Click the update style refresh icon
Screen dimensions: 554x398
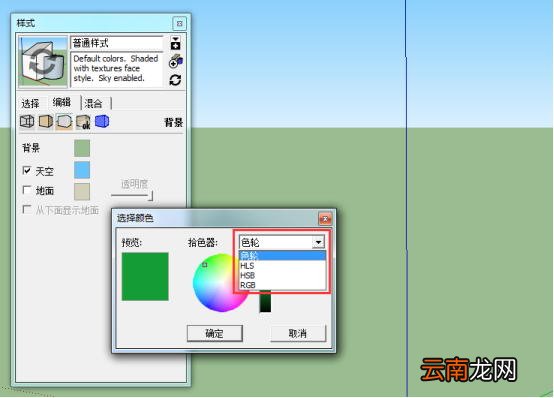coord(175,80)
